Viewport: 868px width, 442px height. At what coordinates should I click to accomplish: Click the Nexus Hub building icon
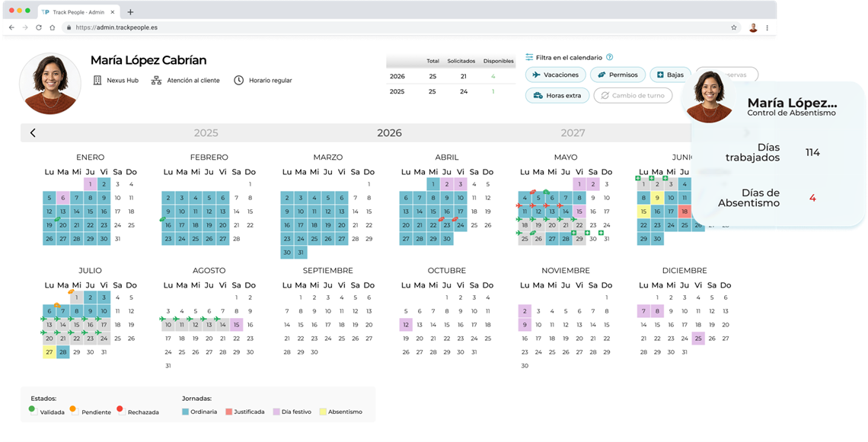(x=97, y=80)
